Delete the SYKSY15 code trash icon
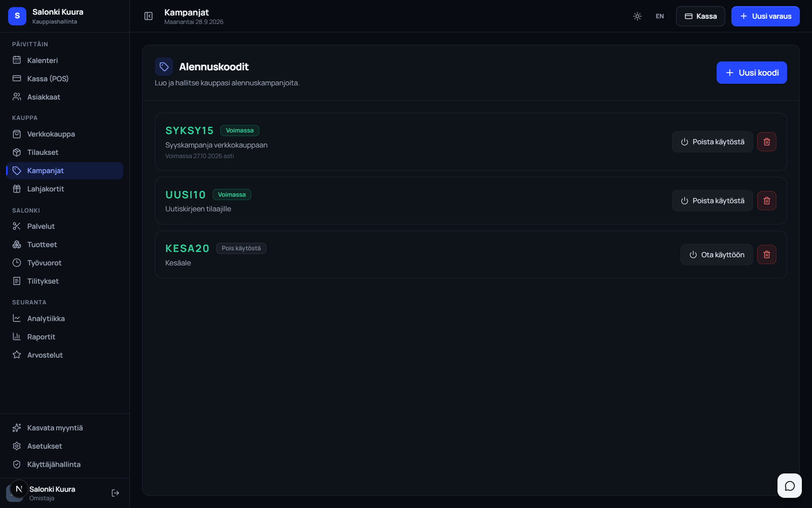The height and width of the screenshot is (508, 812). click(x=767, y=142)
